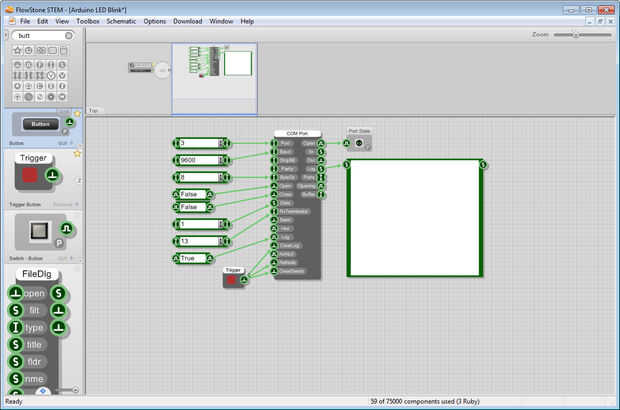
Task: Click the current module thumbnail in navigator
Action: (x=215, y=79)
